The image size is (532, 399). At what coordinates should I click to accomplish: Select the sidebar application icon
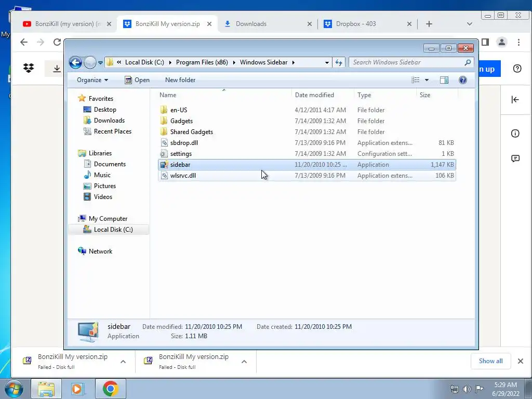tap(164, 165)
